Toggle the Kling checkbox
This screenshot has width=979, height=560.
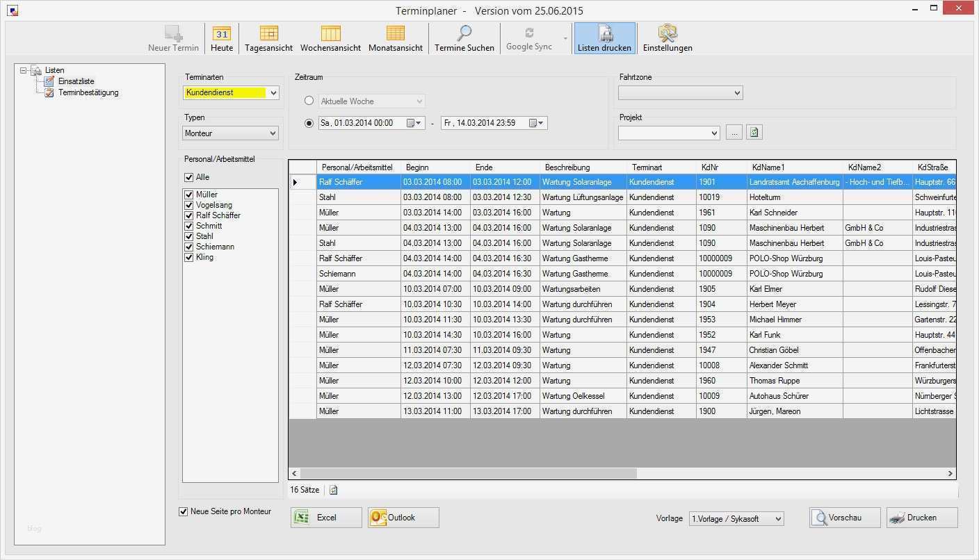point(188,257)
